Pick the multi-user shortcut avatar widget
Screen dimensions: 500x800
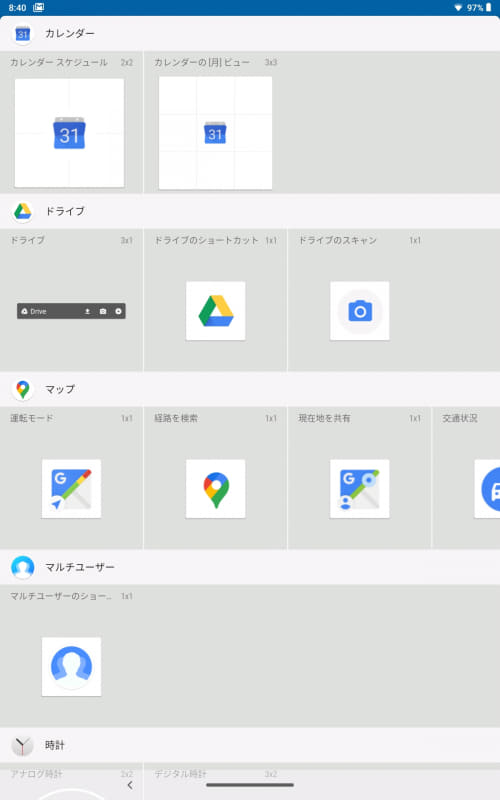click(71, 666)
